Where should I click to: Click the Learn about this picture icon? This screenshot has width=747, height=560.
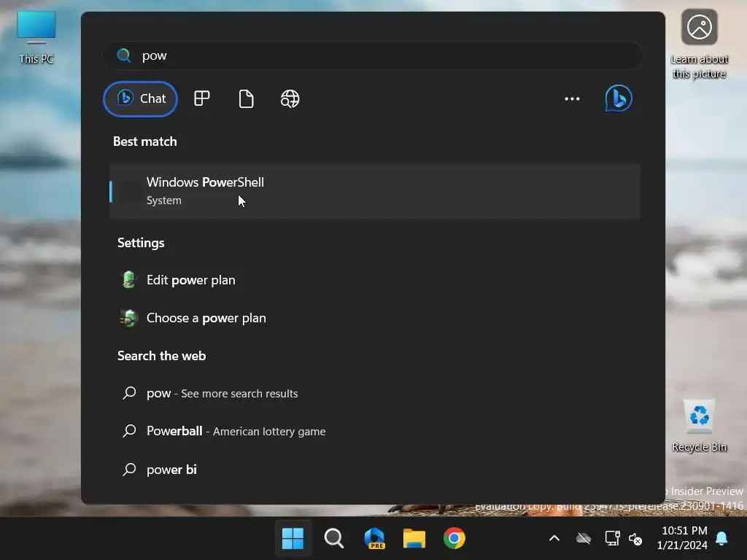coord(700,44)
